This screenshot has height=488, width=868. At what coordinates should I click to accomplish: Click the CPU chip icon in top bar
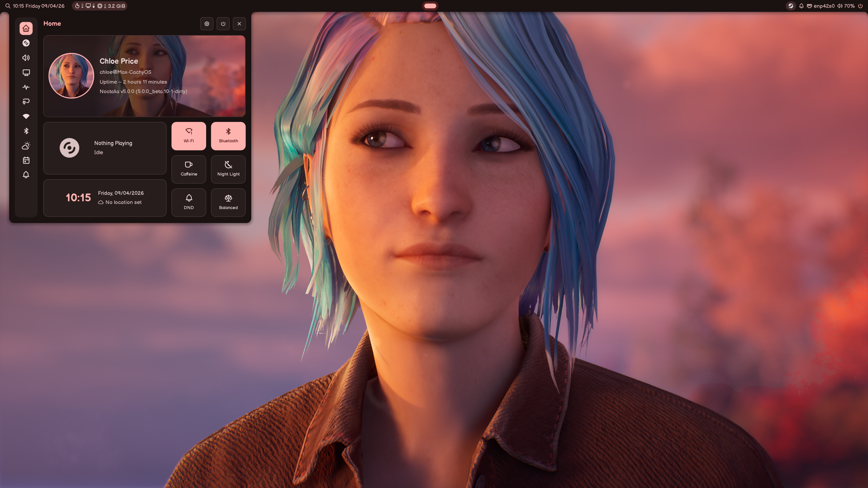(x=100, y=6)
